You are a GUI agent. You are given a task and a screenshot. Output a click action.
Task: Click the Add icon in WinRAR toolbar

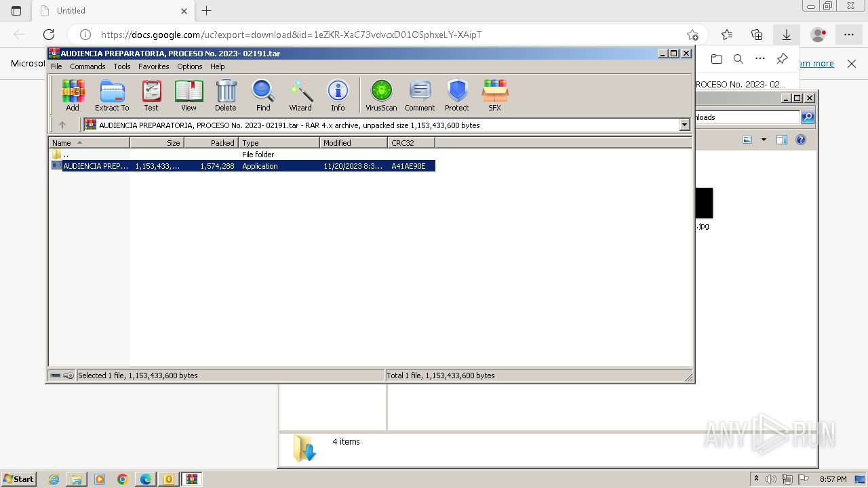73,96
